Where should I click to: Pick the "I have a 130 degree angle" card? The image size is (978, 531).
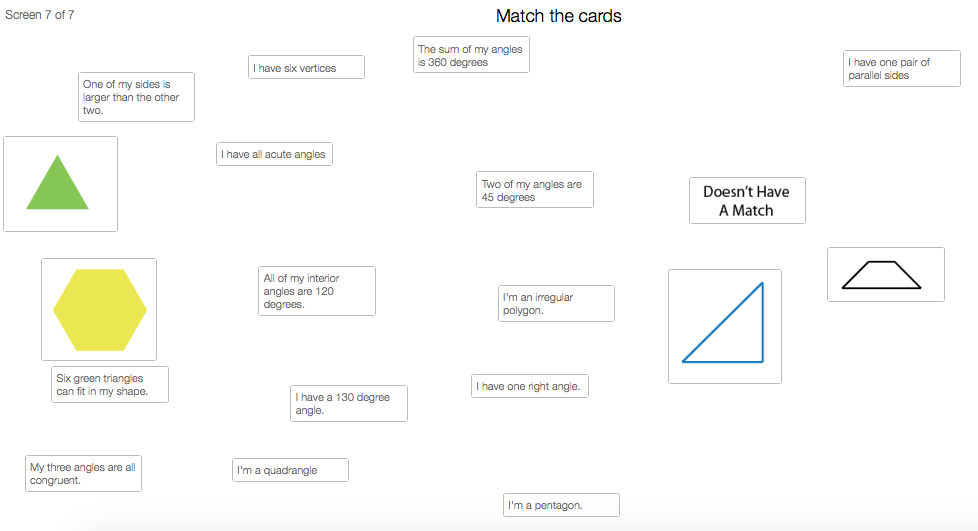coord(348,403)
